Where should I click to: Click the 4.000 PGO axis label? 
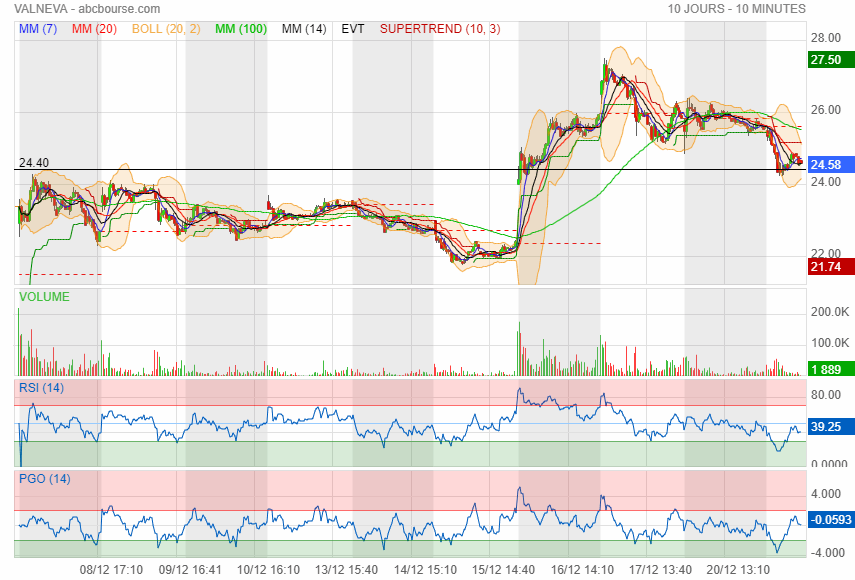pos(826,494)
